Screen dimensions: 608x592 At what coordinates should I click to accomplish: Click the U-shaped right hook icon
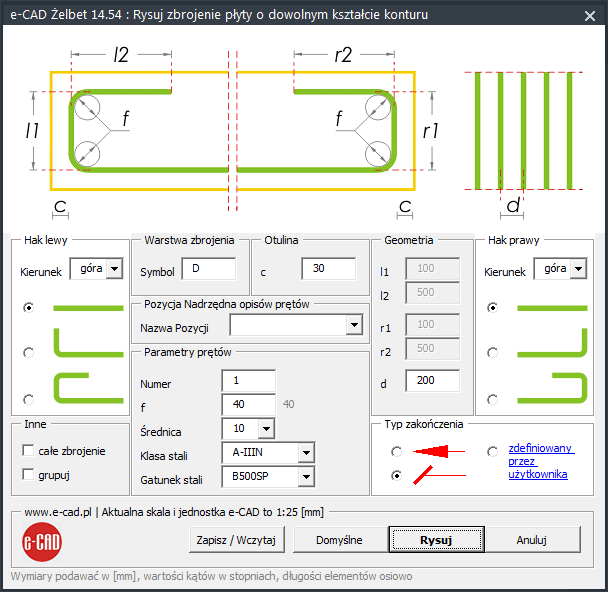(x=552, y=388)
